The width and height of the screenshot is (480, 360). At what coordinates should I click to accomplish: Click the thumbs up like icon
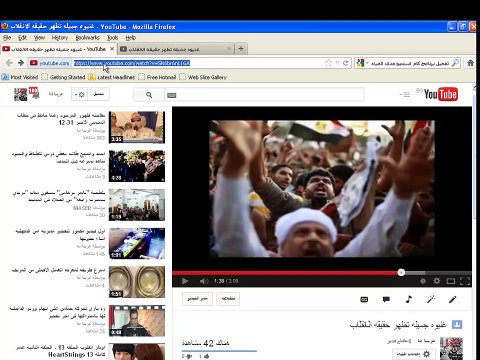click(x=206, y=356)
